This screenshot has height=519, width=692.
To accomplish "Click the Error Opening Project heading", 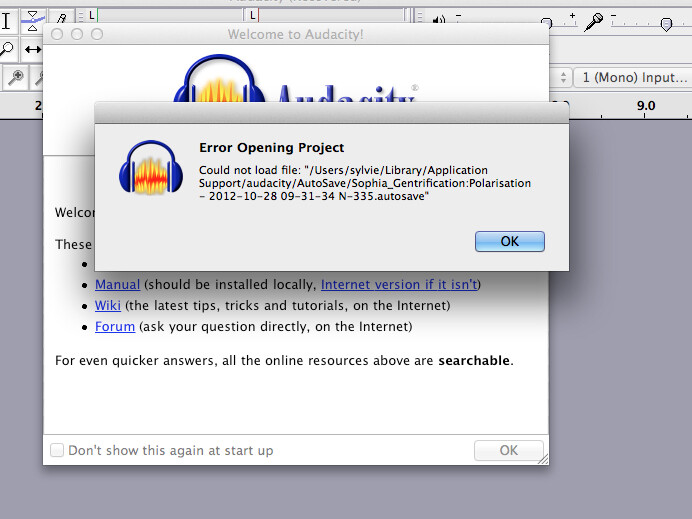I will [271, 147].
